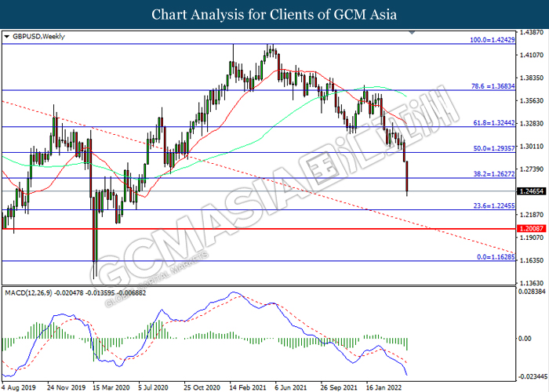Viewport: 549px width, 392px height.
Task: Click the 1.41070 price axis value
Action: click(531, 55)
